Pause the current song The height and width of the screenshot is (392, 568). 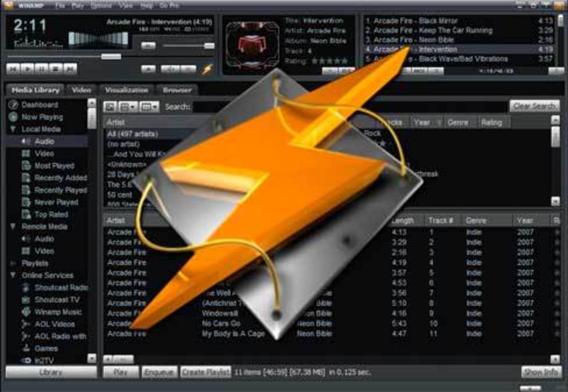coord(42,69)
